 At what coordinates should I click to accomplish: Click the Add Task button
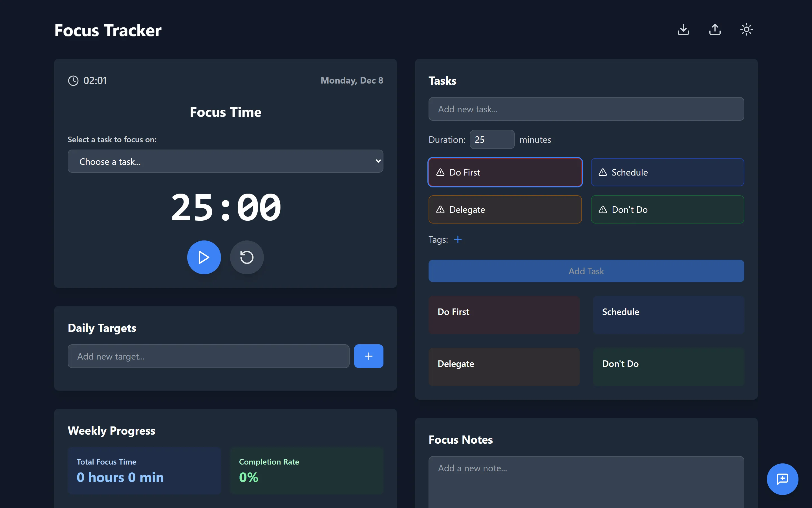[x=586, y=271]
